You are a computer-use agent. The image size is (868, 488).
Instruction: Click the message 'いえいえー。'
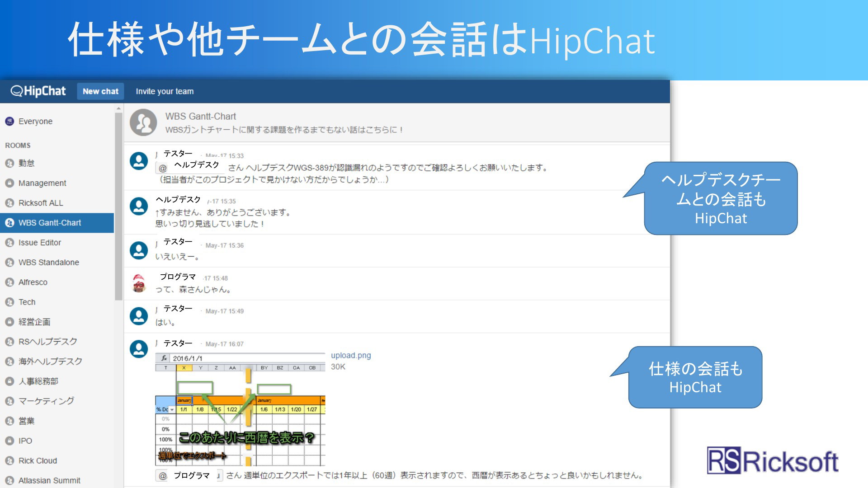[178, 257]
